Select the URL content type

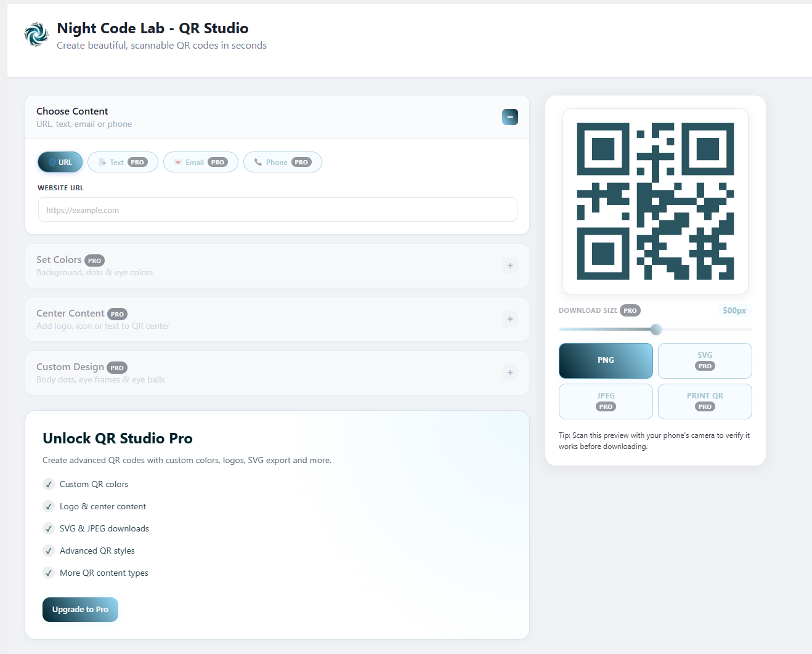pos(60,162)
